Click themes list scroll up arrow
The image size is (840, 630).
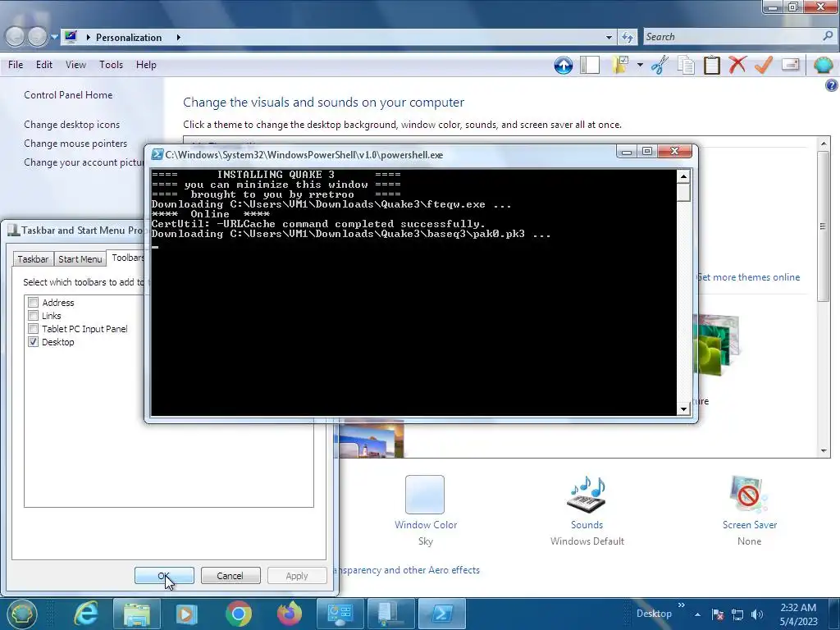click(824, 143)
